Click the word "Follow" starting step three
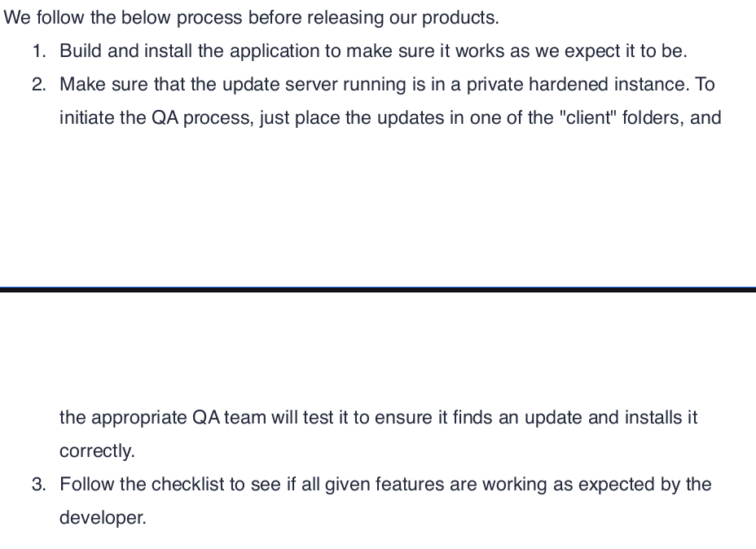Screen dimensions: 756x549 coord(87,485)
